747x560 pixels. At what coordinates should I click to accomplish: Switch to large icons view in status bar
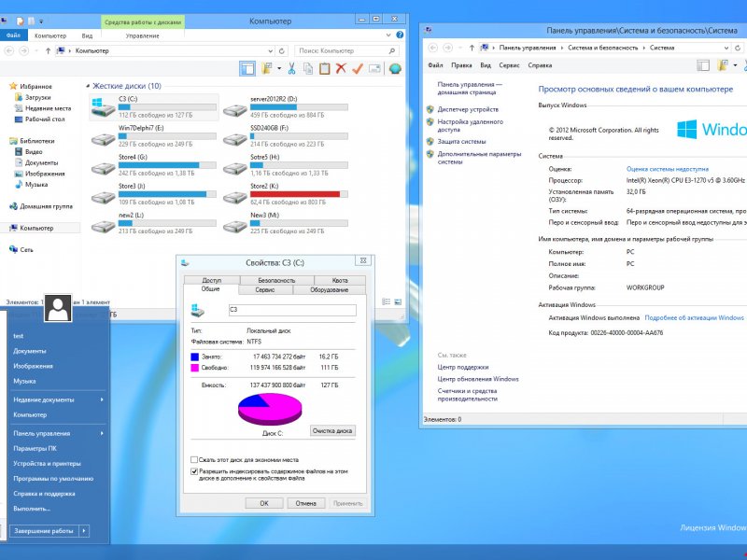[x=398, y=301]
